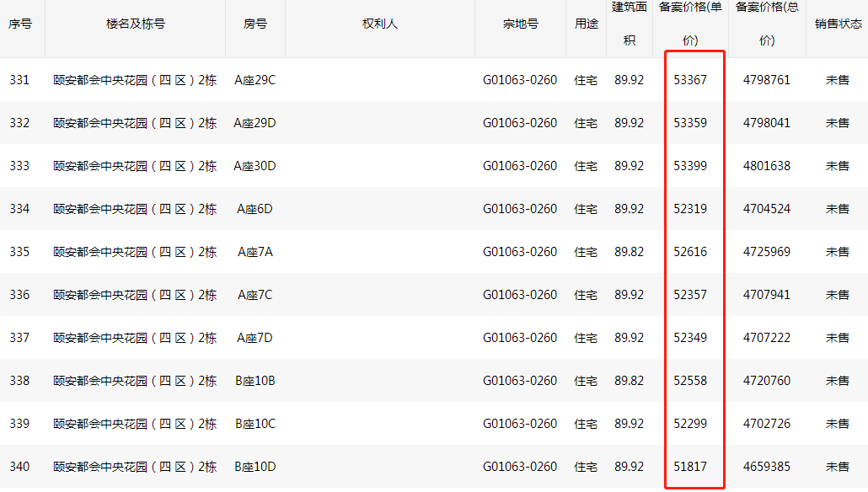This screenshot has width=868, height=492.
Task: Click the 序号 column header
Action: (20, 24)
